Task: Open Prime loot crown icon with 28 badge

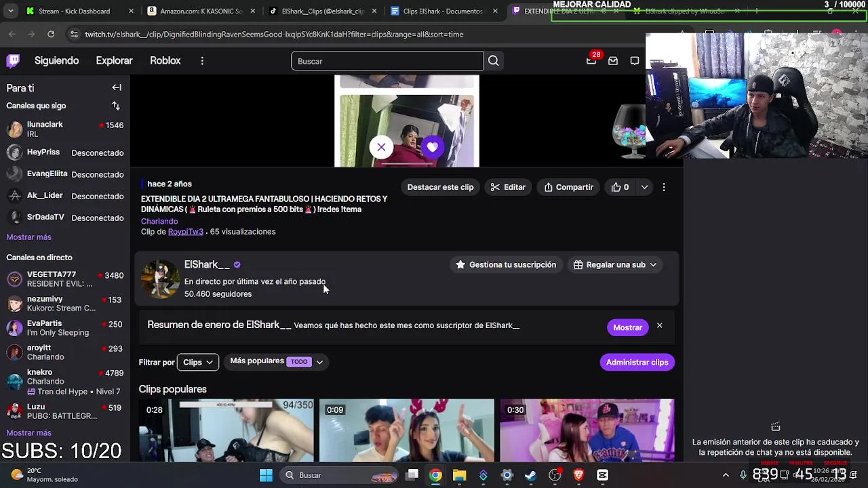Action: click(x=591, y=60)
